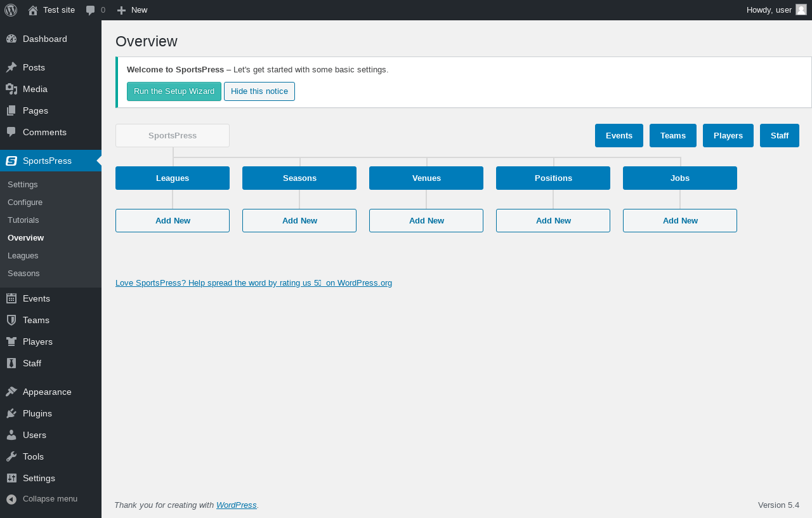Open Leagues submenu item in sidebar

tap(51, 255)
